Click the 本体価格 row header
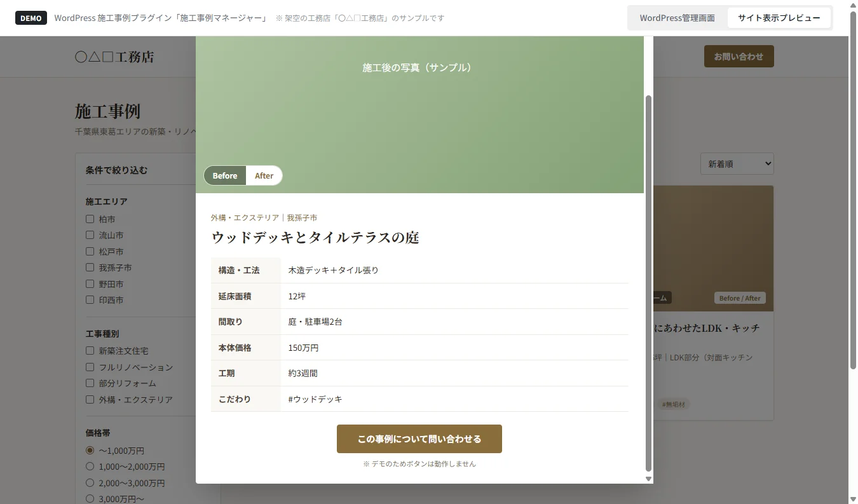 (245, 348)
